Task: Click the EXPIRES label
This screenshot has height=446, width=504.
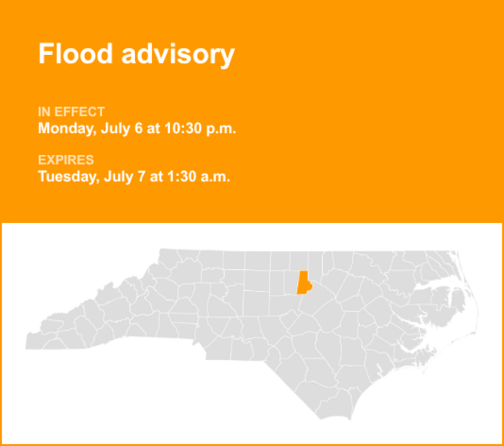Action: coord(66,160)
